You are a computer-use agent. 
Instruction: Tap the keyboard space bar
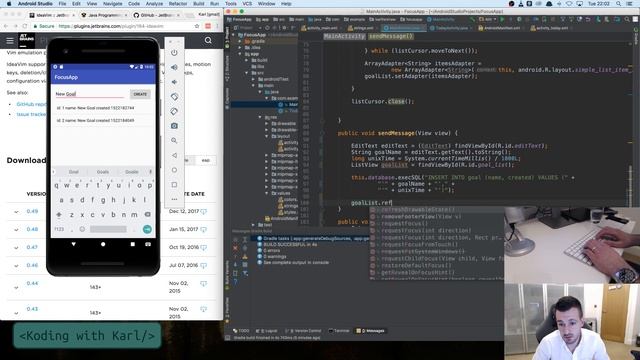(108, 229)
